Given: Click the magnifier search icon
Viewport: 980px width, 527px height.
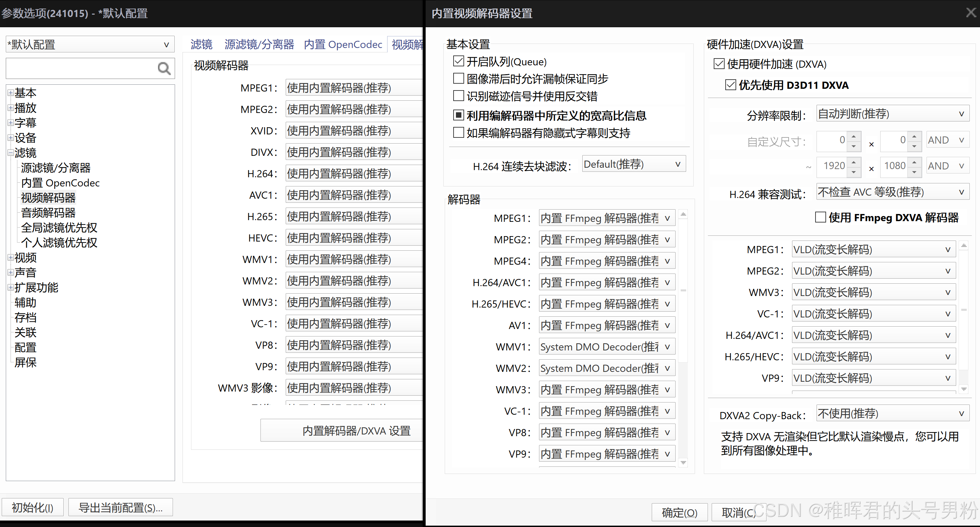Looking at the screenshot, I should point(164,68).
